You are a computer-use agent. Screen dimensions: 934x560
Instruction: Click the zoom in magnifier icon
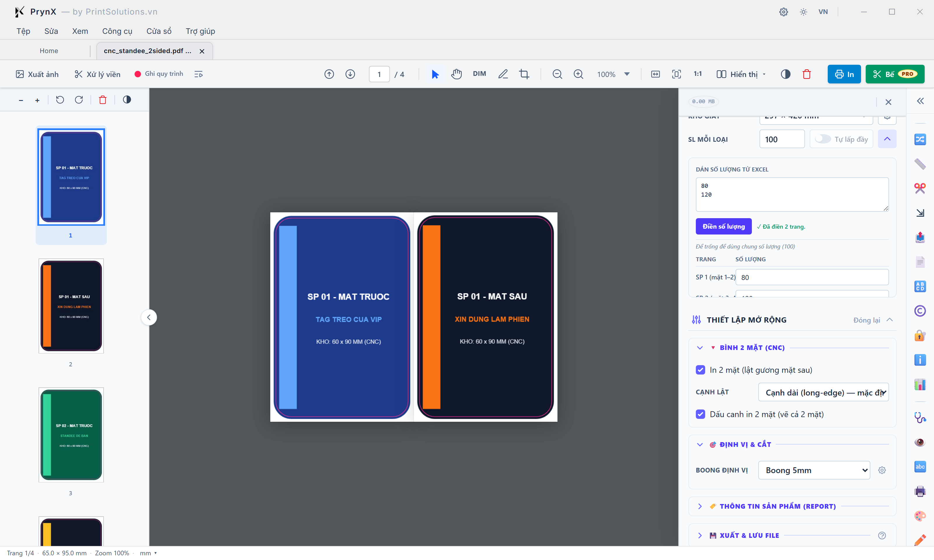tap(578, 74)
